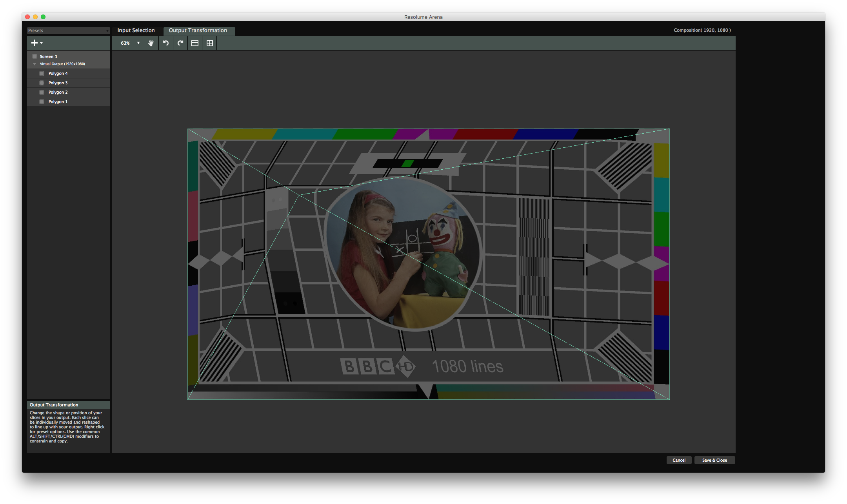Toggle the Polygon 4 checkbox
This screenshot has height=504, width=847.
pos(42,73)
